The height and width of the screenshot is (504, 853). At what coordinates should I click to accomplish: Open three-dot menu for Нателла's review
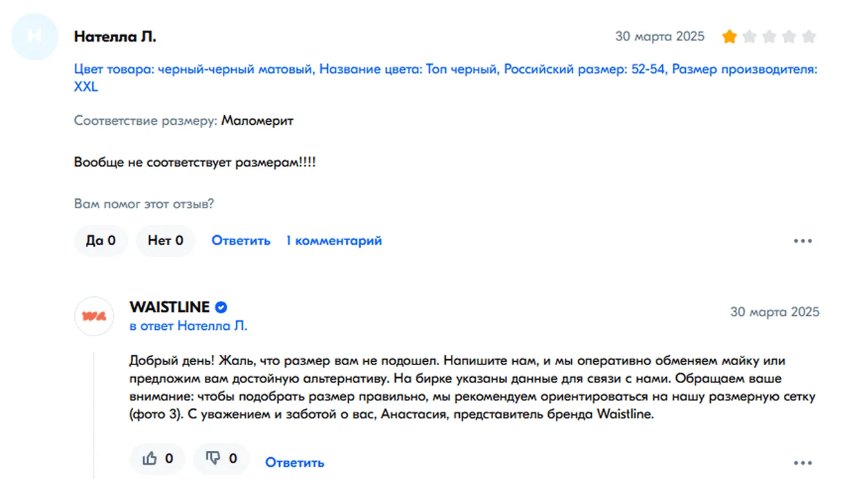click(802, 241)
